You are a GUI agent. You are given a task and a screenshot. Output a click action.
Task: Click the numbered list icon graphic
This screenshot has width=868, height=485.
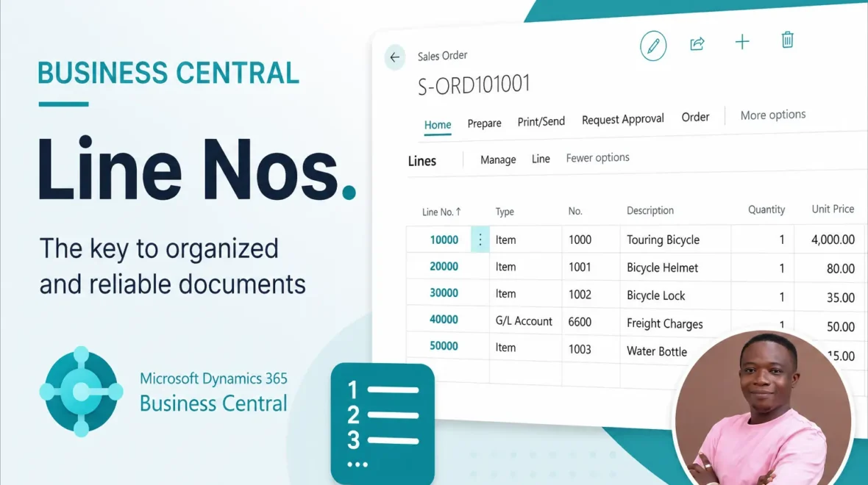[383, 424]
